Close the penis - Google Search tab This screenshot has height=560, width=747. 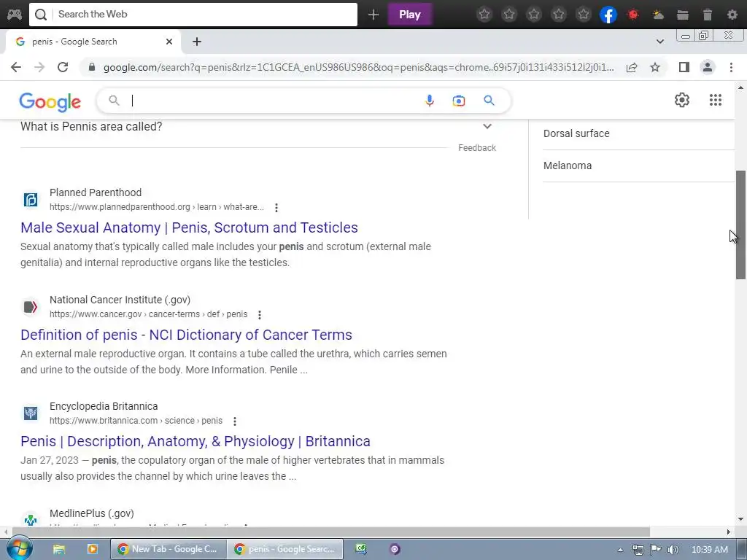169,42
